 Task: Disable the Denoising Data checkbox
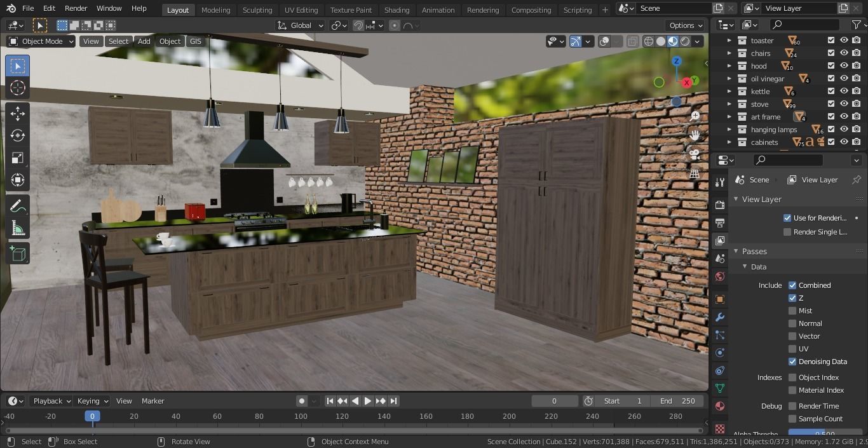click(x=792, y=362)
